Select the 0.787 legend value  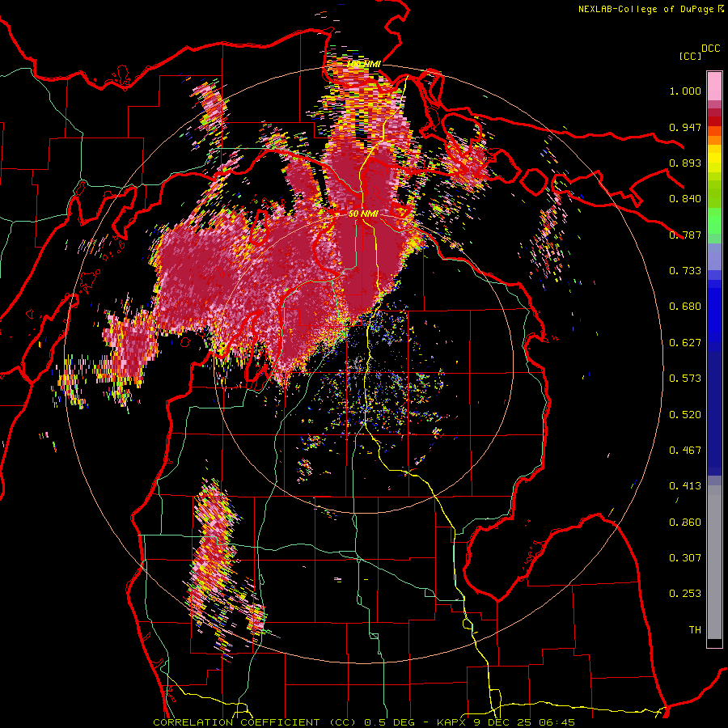pos(685,235)
